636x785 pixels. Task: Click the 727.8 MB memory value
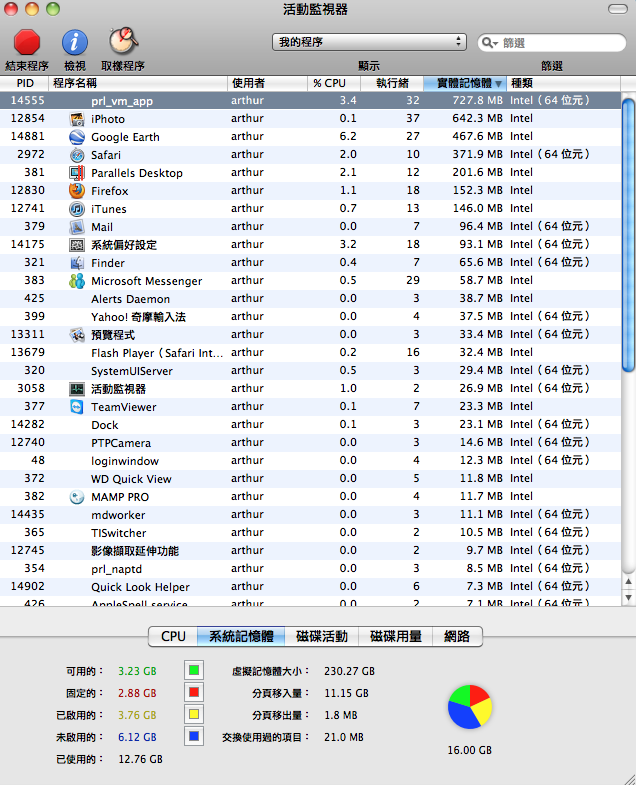(x=477, y=101)
